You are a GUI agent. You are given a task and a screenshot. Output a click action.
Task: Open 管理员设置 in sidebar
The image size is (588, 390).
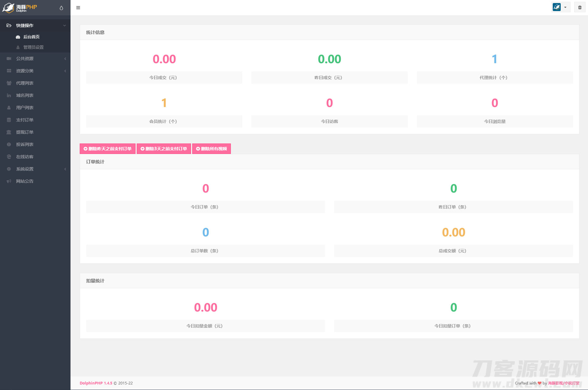pos(33,47)
